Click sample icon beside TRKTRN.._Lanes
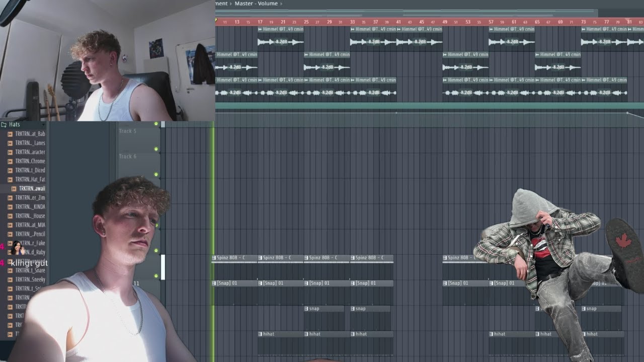644x362 pixels. click(x=10, y=143)
